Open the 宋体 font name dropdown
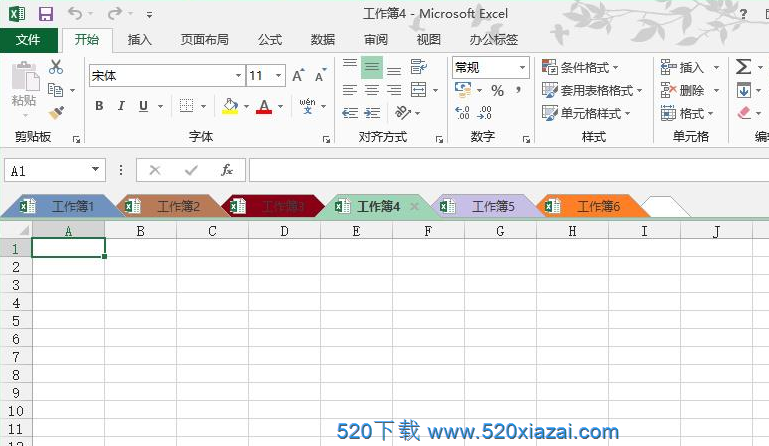769x446 pixels. click(238, 76)
